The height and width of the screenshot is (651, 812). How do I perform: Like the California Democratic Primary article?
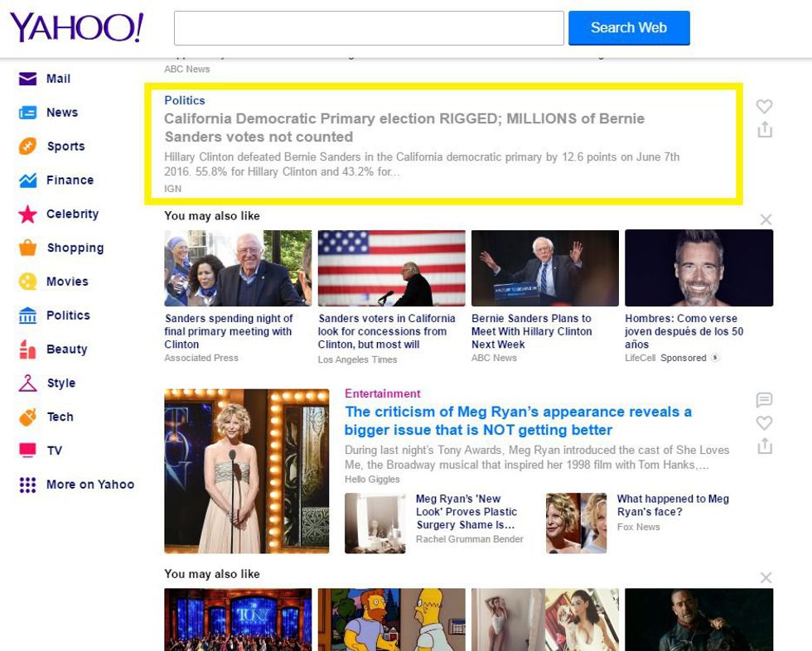765,106
